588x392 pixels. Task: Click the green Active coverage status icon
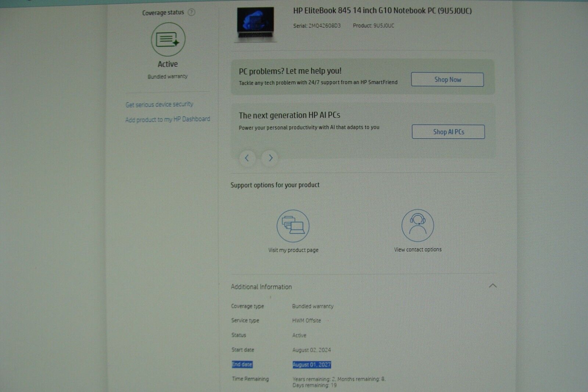(x=168, y=39)
